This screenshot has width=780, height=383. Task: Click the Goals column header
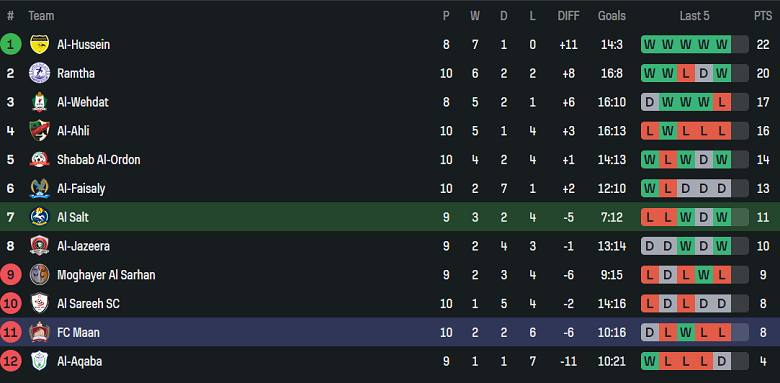[x=611, y=16]
